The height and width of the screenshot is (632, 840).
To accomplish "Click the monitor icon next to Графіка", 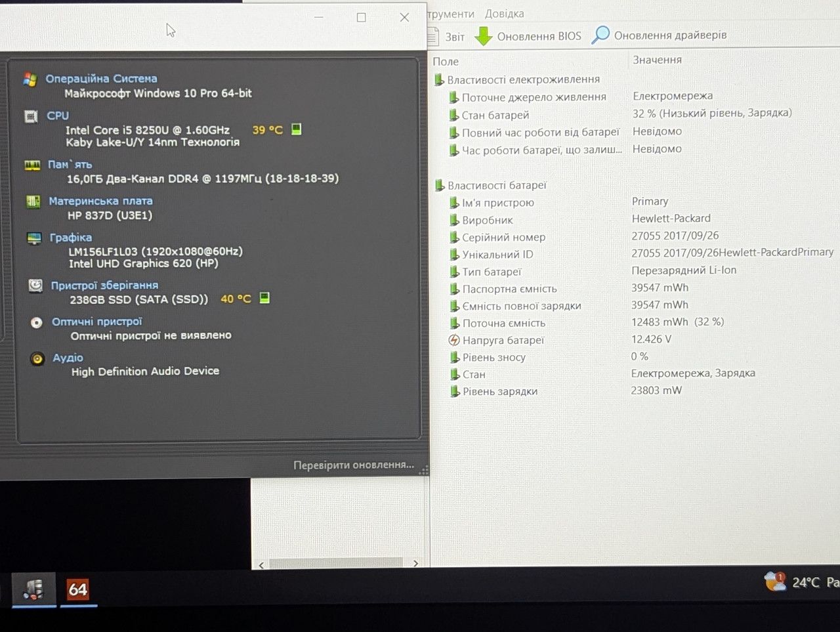I will [34, 238].
